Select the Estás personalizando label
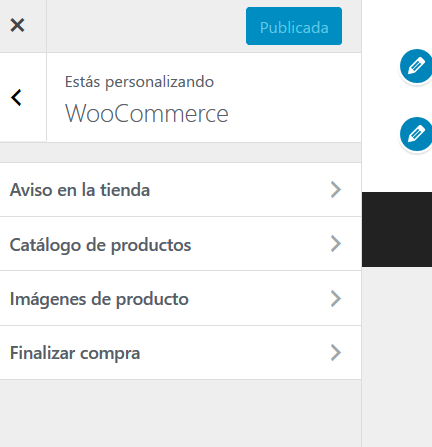This screenshot has width=432, height=447. [139, 82]
